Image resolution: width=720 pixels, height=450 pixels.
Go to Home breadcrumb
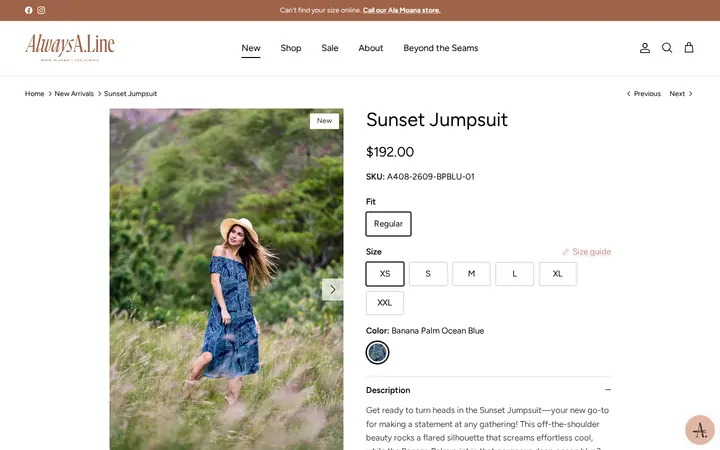point(34,94)
